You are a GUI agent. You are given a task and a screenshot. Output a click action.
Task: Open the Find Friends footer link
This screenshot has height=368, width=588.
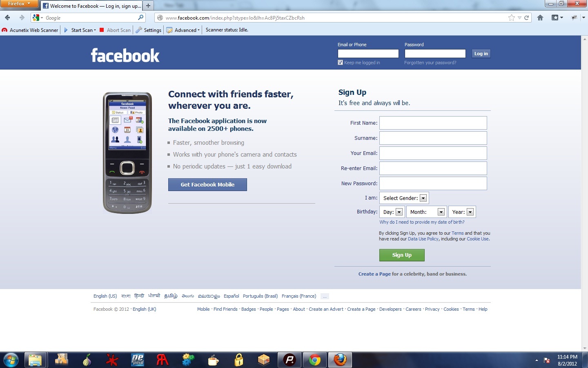click(225, 309)
